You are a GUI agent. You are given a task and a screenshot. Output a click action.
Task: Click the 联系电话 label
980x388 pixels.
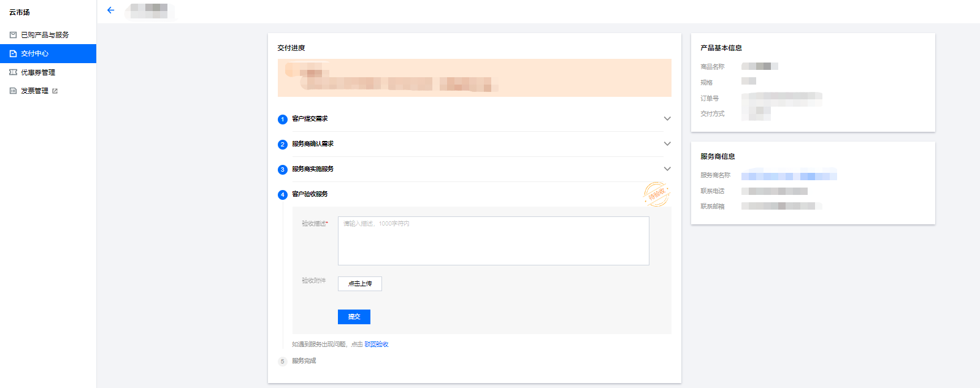[713, 191]
